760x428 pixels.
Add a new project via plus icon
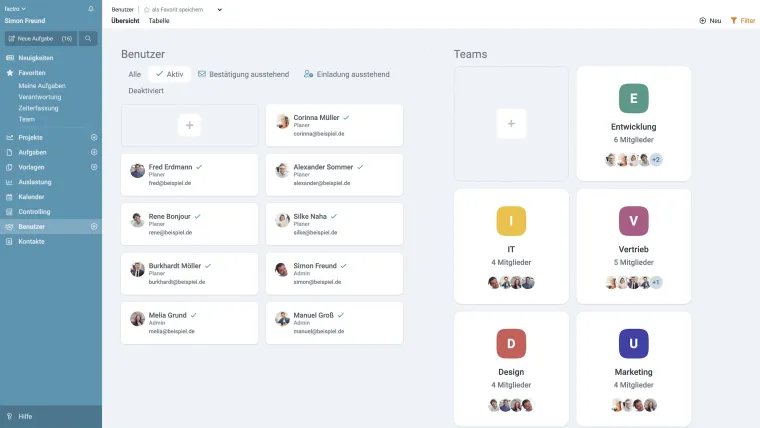pyautogui.click(x=94, y=138)
